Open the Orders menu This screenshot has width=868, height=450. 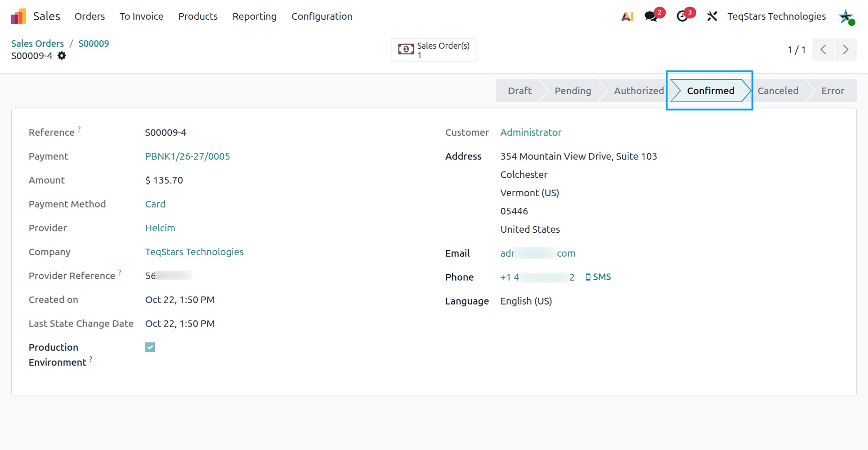pyautogui.click(x=90, y=16)
